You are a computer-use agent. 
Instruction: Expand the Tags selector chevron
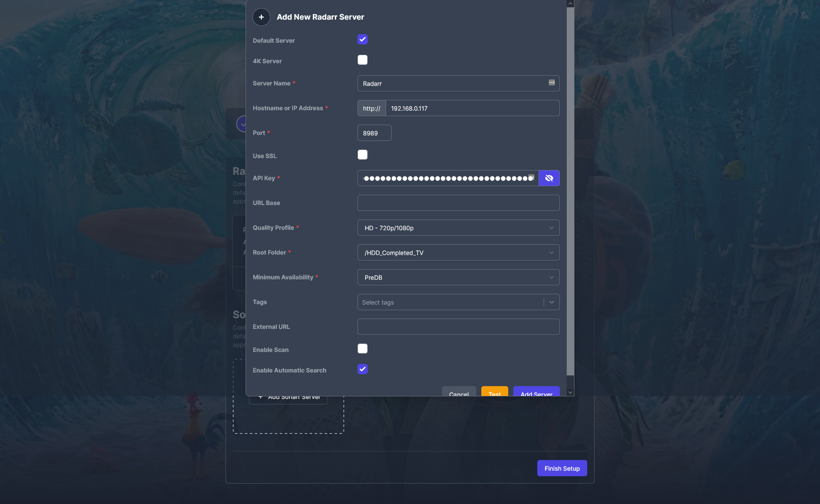pos(551,302)
